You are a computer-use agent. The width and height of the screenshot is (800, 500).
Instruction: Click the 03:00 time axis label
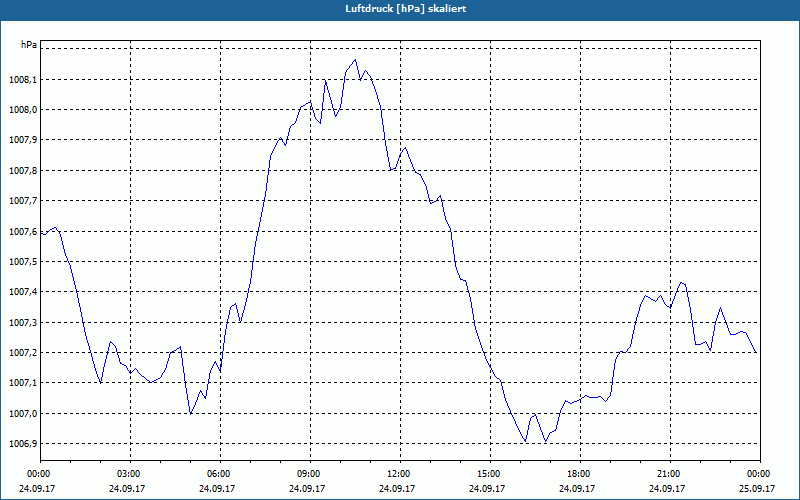tap(131, 474)
